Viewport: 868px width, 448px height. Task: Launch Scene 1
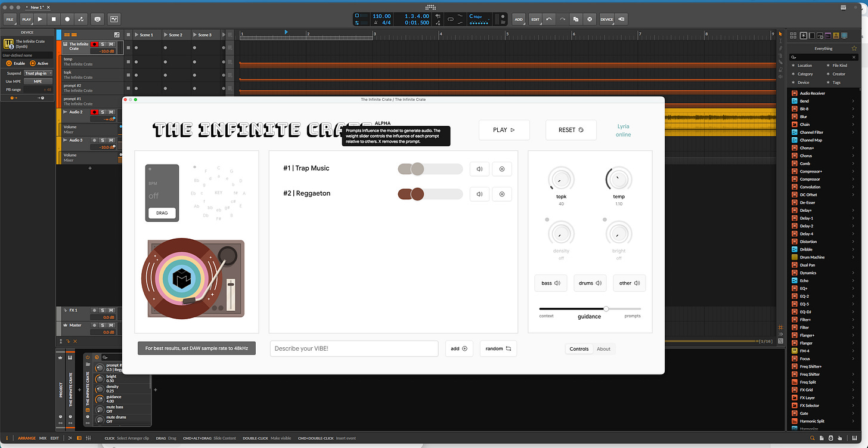[x=137, y=35]
